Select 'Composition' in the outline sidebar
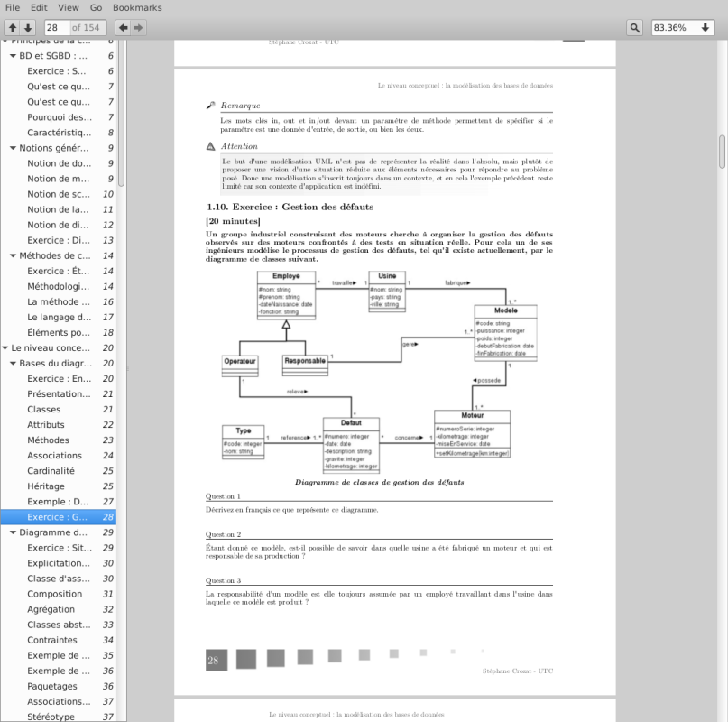Image resolution: width=728 pixels, height=722 pixels. tap(54, 594)
